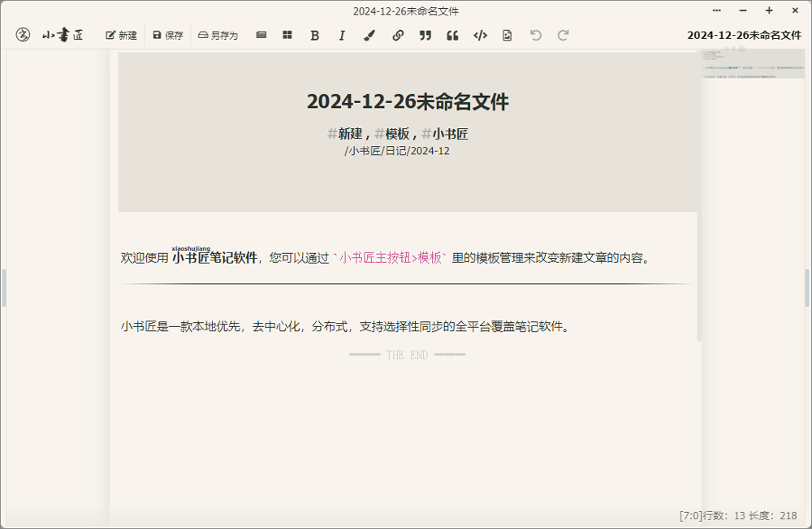This screenshot has height=529, width=812.
Task: Click the preview vertical scrollbar
Action: pos(699,196)
